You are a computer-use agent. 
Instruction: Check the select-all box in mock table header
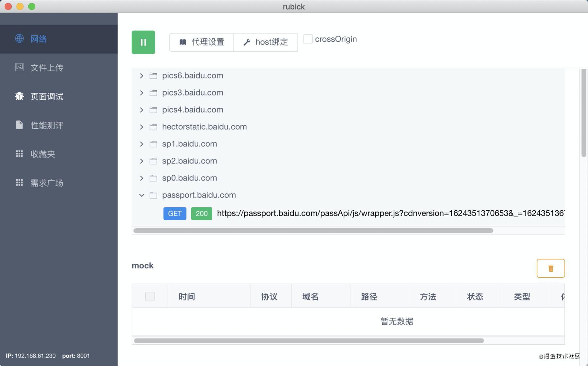(x=150, y=296)
